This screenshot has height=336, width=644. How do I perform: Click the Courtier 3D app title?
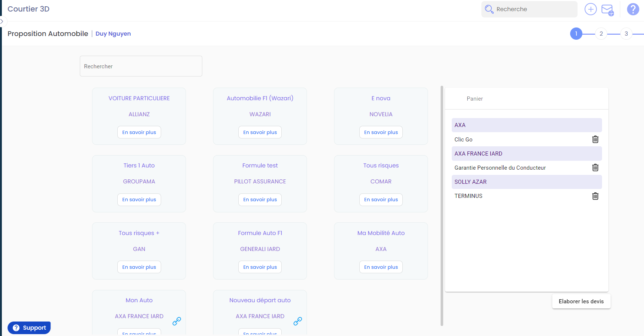pyautogui.click(x=29, y=9)
